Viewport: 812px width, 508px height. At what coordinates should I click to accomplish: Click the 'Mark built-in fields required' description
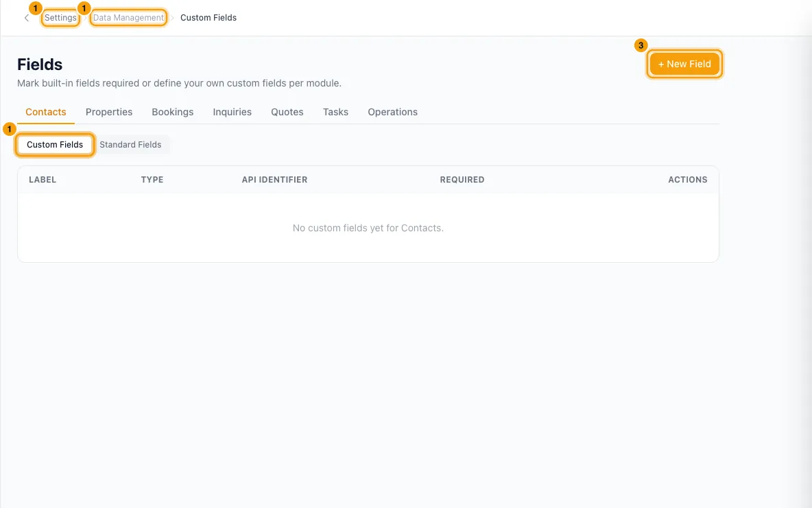(x=179, y=84)
